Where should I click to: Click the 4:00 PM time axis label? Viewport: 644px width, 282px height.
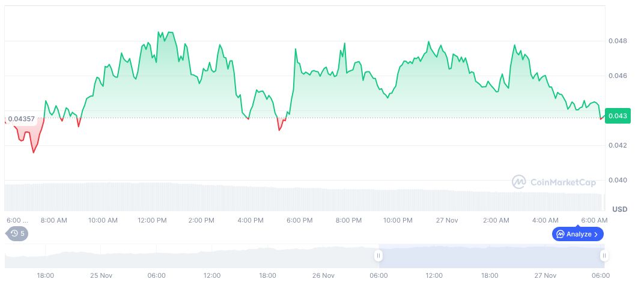pyautogui.click(x=251, y=220)
